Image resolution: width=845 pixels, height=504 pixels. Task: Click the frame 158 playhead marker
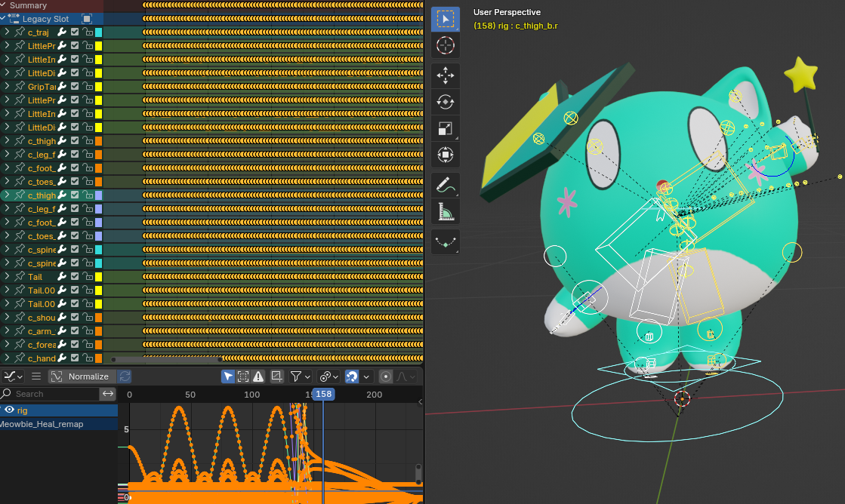323,394
